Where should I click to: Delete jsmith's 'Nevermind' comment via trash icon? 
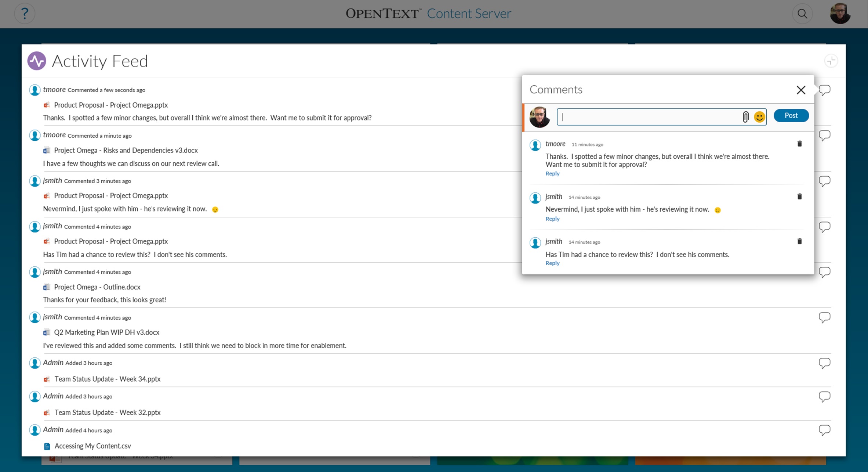pos(799,197)
